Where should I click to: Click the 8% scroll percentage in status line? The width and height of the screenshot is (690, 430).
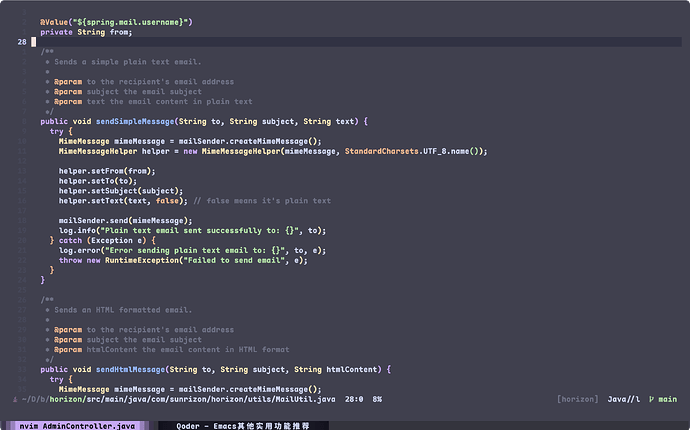[377, 399]
